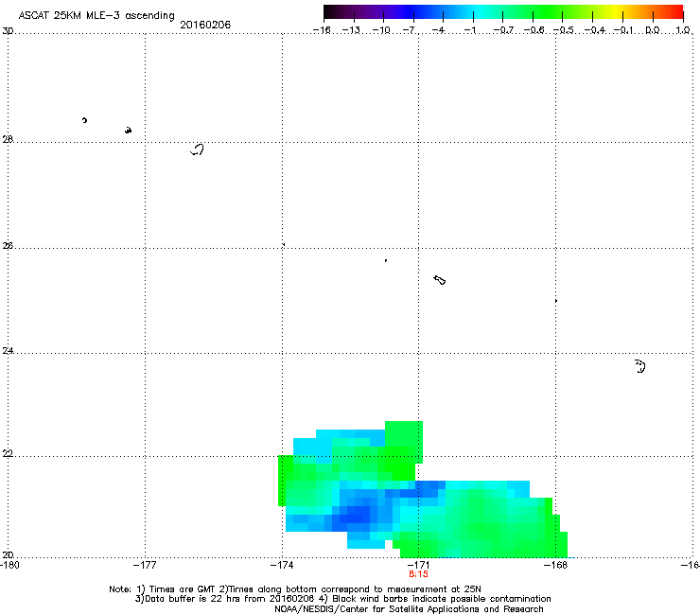This screenshot has height=615, width=700.
Task: Click the note line '3)Data buffer is 22 hrs'
Action: (x=342, y=599)
